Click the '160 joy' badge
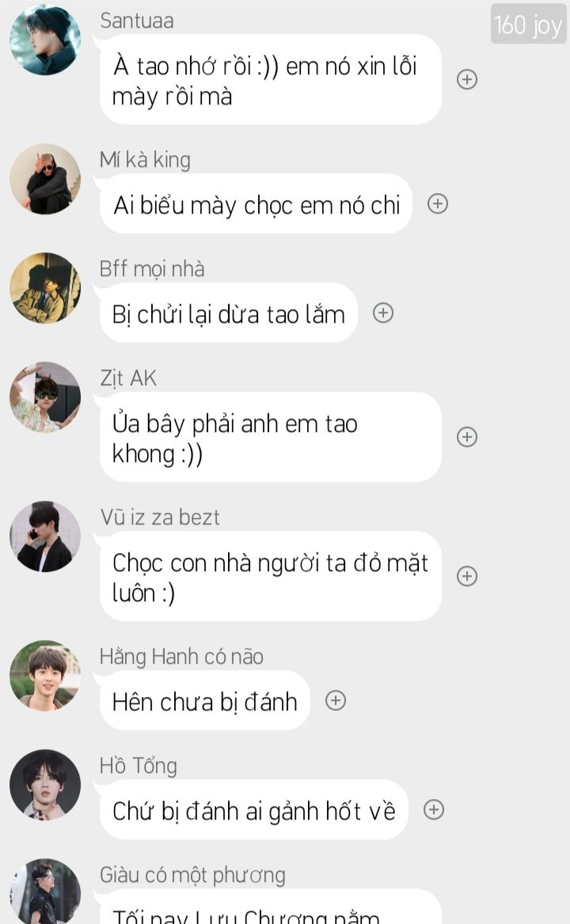The width and height of the screenshot is (570, 924). [528, 25]
